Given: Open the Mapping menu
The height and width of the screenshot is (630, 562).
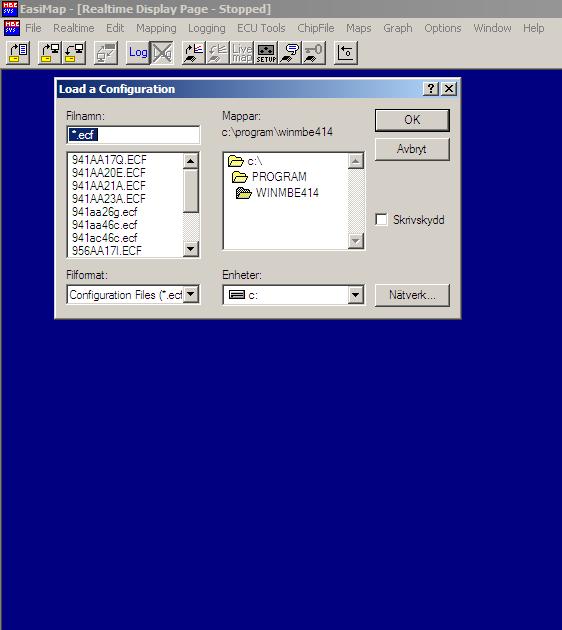Looking at the screenshot, I should coord(156,28).
